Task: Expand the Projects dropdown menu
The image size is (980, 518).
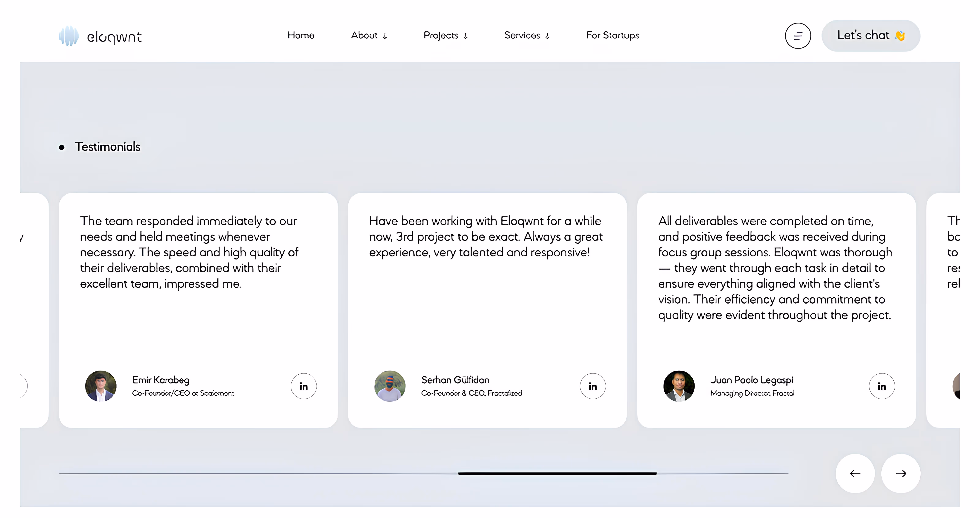Action: (445, 35)
